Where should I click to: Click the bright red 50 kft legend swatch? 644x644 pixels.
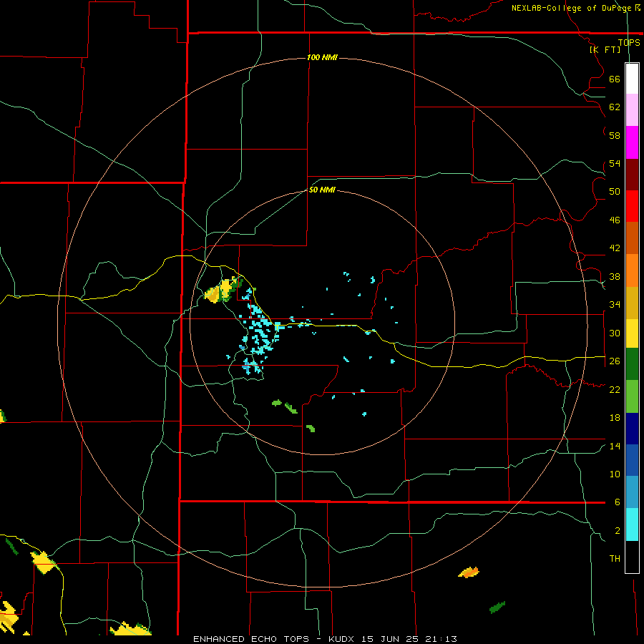[x=632, y=206]
